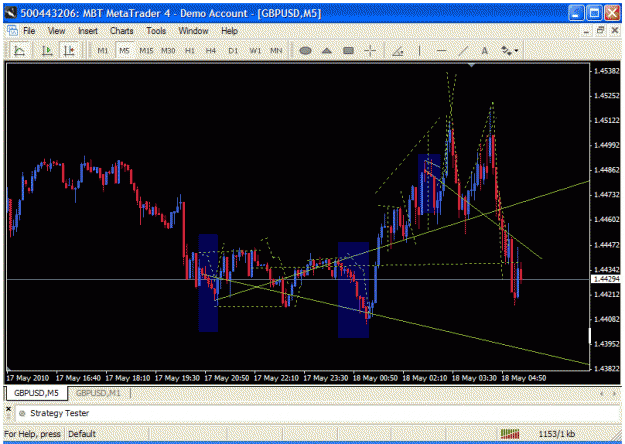Click the 17 May 20:50 time label
625x444 pixels.
pyautogui.click(x=227, y=378)
